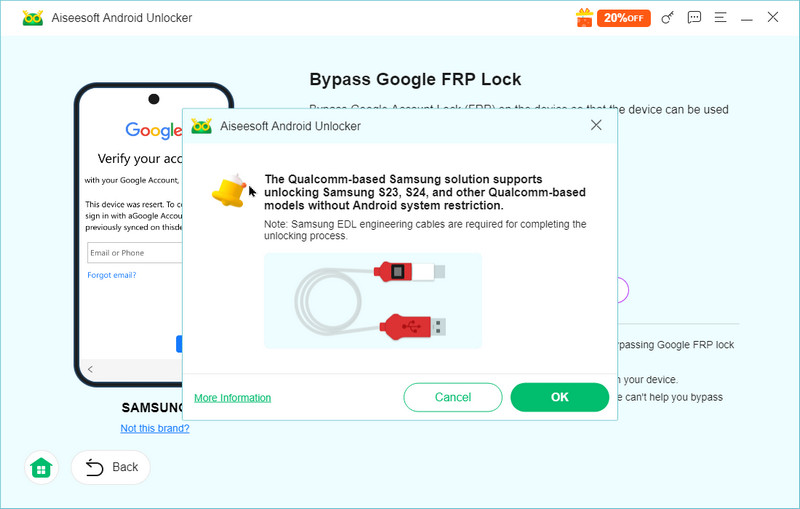Open the More Information link
Screen dimensions: 800x509
click(x=232, y=398)
